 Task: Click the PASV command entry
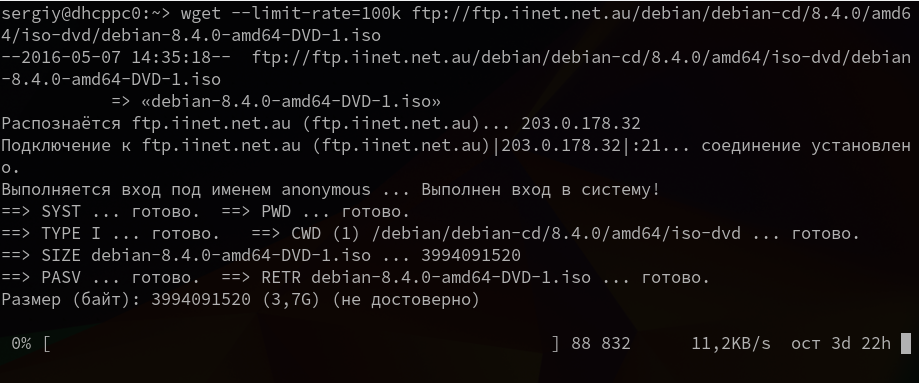(61, 277)
